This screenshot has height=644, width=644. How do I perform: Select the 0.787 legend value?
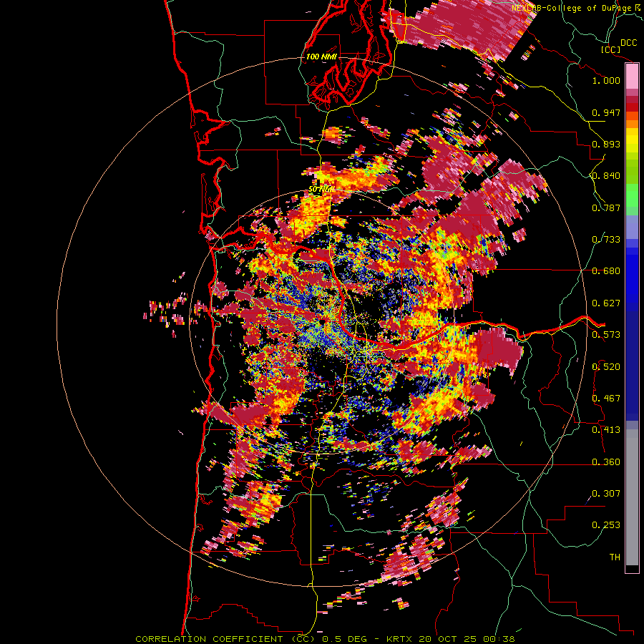(x=606, y=208)
